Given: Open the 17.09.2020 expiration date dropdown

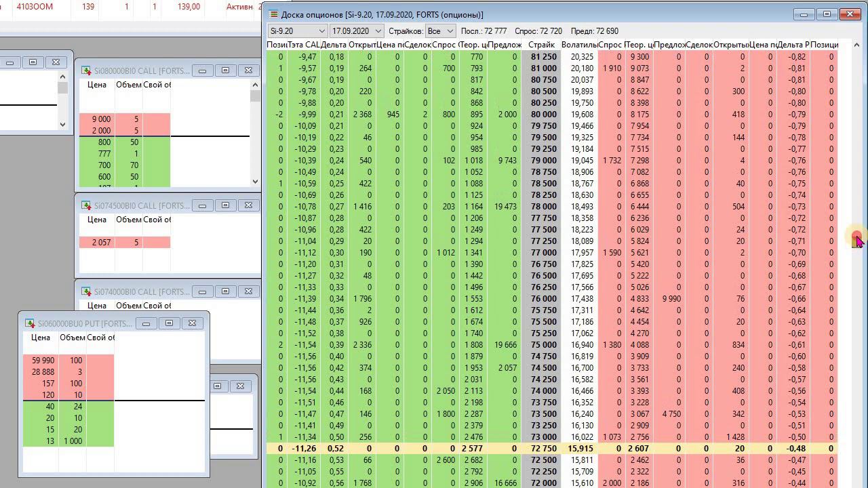Looking at the screenshot, I should point(378,31).
